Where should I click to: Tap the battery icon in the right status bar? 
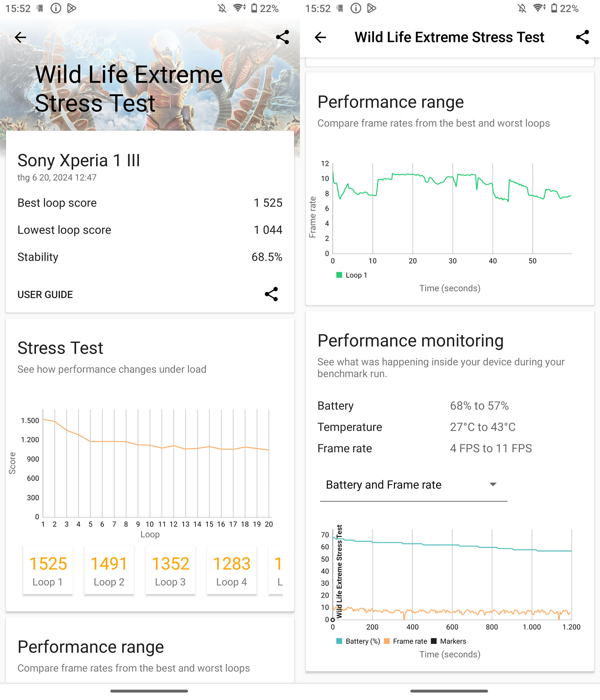(554, 8)
